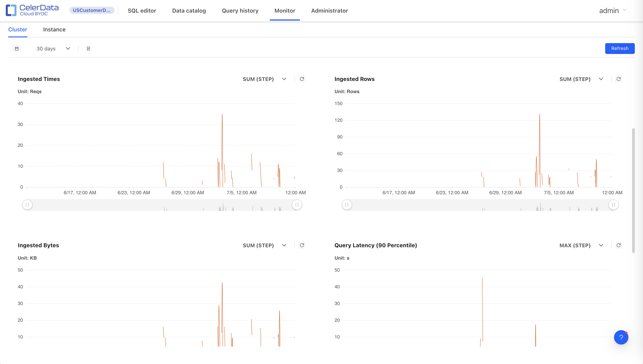The width and height of the screenshot is (643, 364).
Task: Click the USCustomerD... cluster badge
Action: tap(92, 10)
